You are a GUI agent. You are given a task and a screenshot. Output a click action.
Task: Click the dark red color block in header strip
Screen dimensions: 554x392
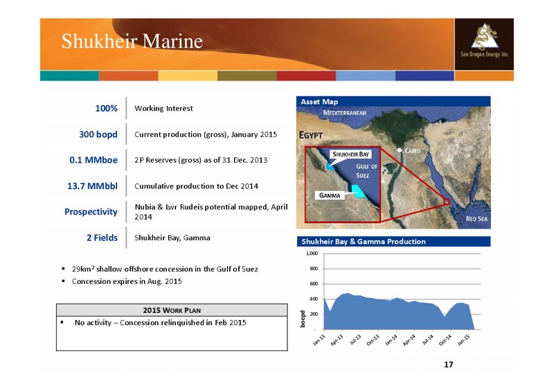click(x=306, y=75)
